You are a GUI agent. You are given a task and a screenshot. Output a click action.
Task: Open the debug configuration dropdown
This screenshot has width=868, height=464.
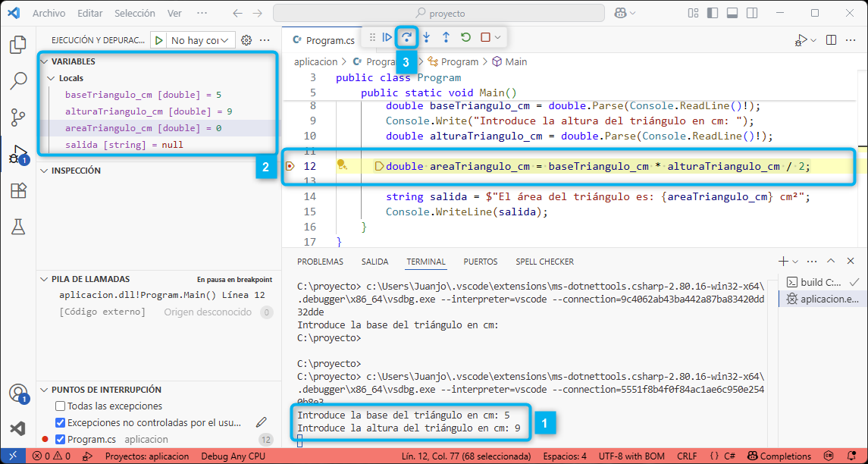(x=201, y=40)
